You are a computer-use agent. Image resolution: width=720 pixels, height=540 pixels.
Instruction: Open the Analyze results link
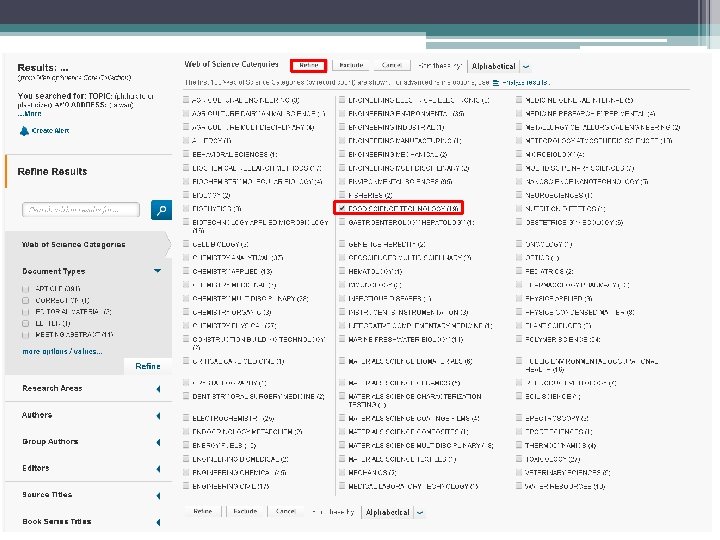pos(525,83)
